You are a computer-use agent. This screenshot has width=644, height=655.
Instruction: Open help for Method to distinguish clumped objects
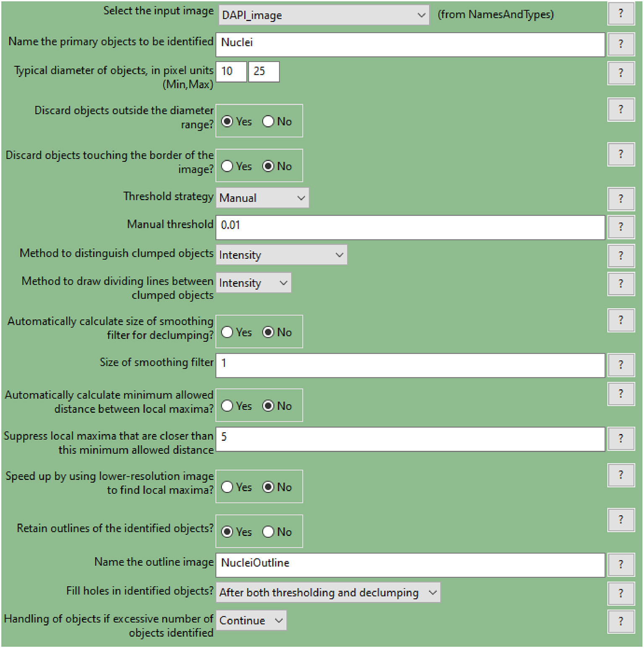click(621, 255)
